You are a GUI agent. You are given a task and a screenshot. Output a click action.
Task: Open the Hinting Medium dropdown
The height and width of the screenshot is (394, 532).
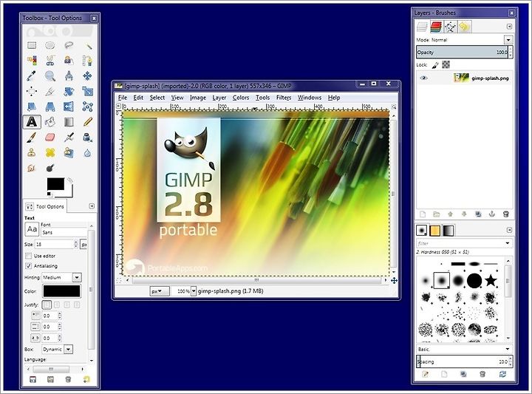click(x=77, y=277)
